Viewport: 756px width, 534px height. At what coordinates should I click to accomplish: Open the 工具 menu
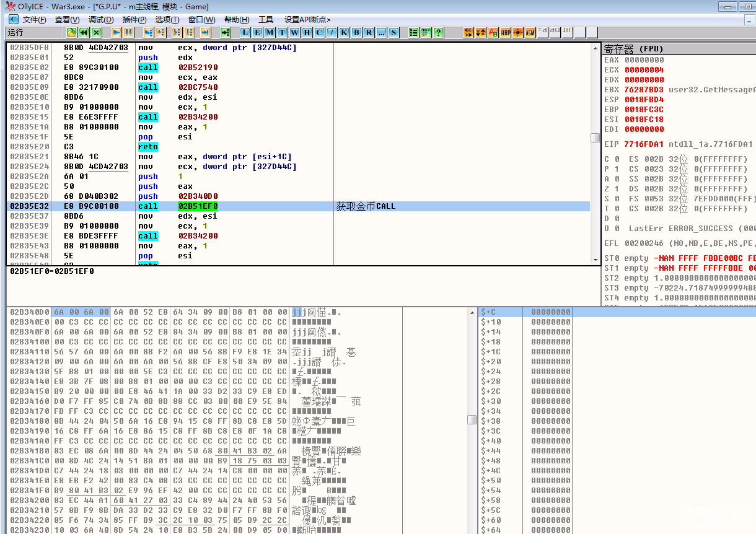[266, 20]
